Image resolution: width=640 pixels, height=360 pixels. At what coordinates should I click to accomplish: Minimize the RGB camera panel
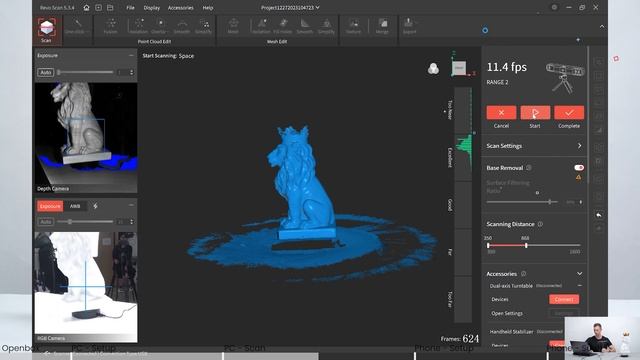click(131, 205)
